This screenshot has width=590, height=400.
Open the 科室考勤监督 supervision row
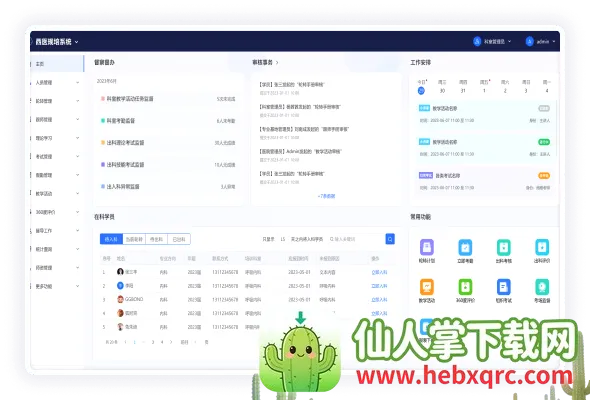click(168, 121)
